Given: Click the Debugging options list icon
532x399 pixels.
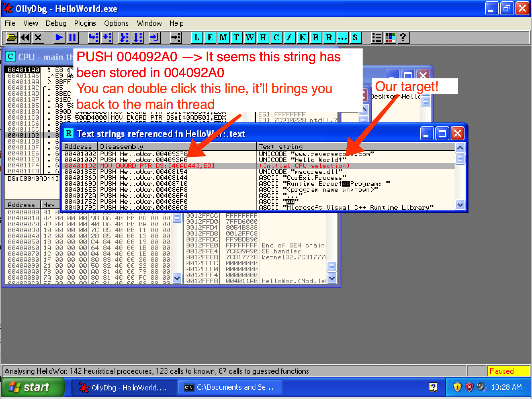Looking at the screenshot, I should (x=377, y=37).
